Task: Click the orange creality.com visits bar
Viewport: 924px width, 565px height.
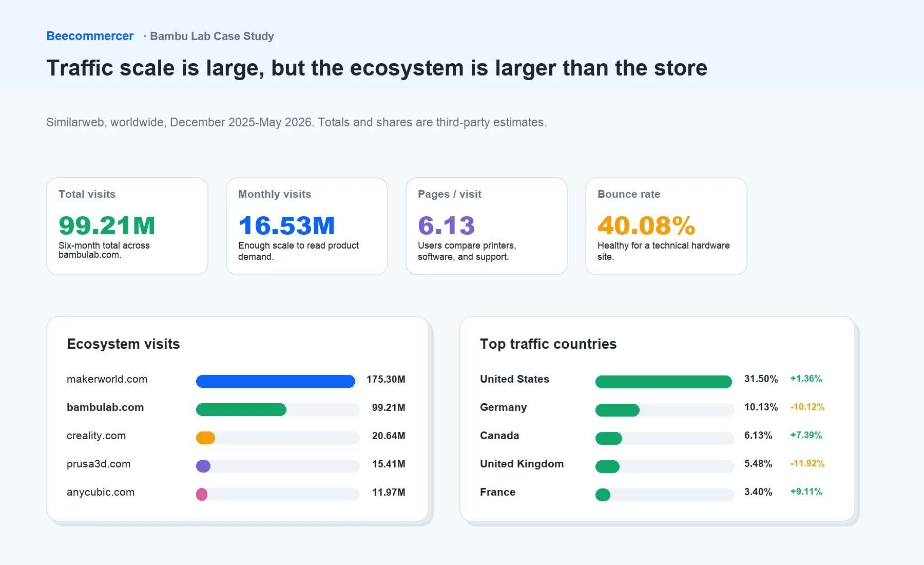Action: (x=205, y=438)
